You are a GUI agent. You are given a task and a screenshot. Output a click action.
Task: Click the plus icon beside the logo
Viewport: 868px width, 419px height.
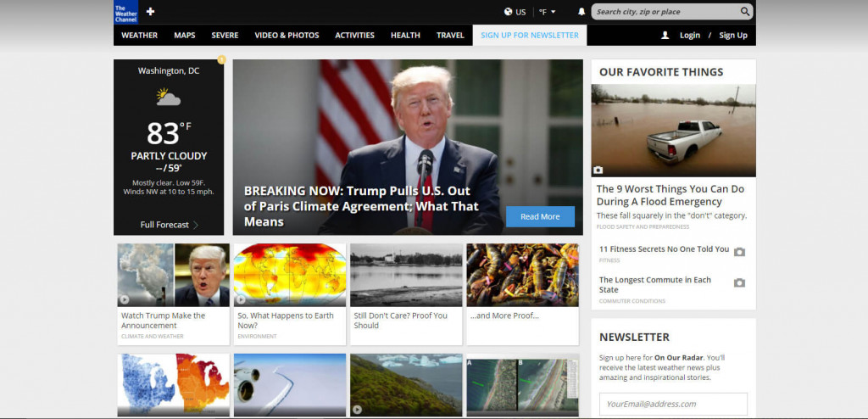click(151, 12)
